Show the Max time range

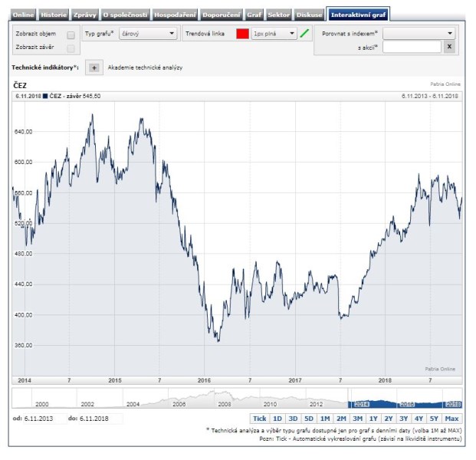pyautogui.click(x=451, y=419)
